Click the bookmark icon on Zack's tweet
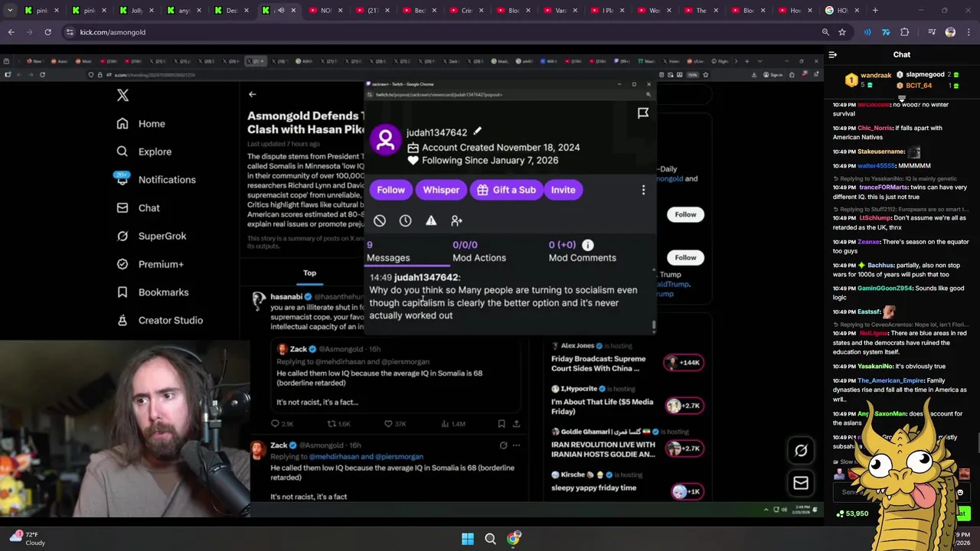 tap(501, 424)
